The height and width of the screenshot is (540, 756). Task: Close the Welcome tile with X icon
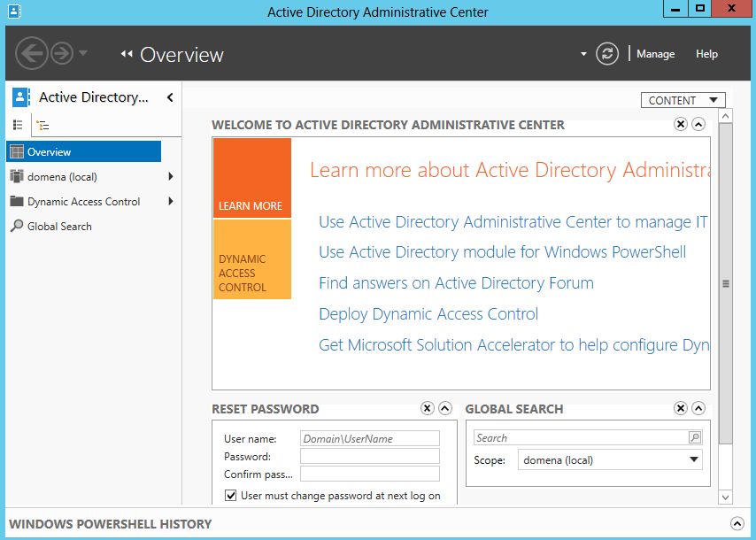[680, 125]
